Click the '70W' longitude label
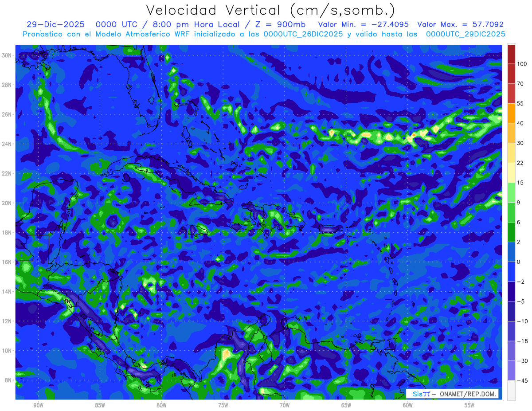This screenshot has width=532, height=411. 285,406
